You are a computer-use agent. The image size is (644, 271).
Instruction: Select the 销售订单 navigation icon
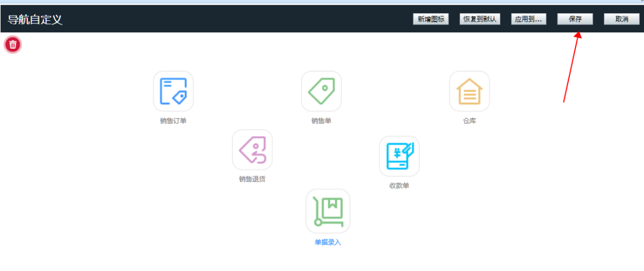tap(174, 91)
